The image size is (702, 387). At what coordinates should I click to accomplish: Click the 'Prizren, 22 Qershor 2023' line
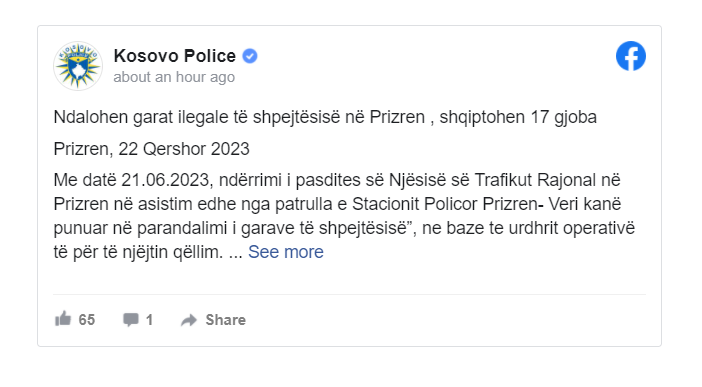click(x=151, y=149)
